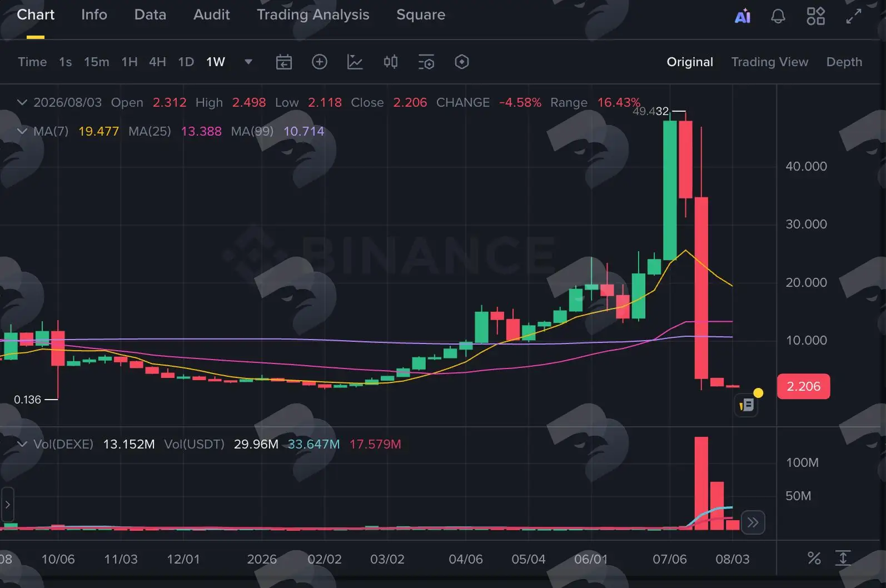Viewport: 886px width, 588px height.
Task: Open the more time intervals dropdown arrow
Action: (x=248, y=62)
